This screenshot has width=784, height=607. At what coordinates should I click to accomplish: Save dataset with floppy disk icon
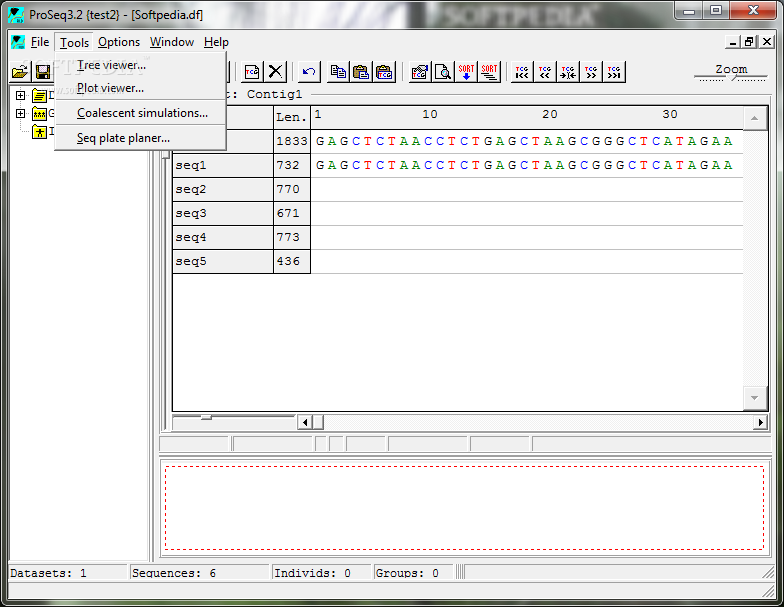[43, 72]
